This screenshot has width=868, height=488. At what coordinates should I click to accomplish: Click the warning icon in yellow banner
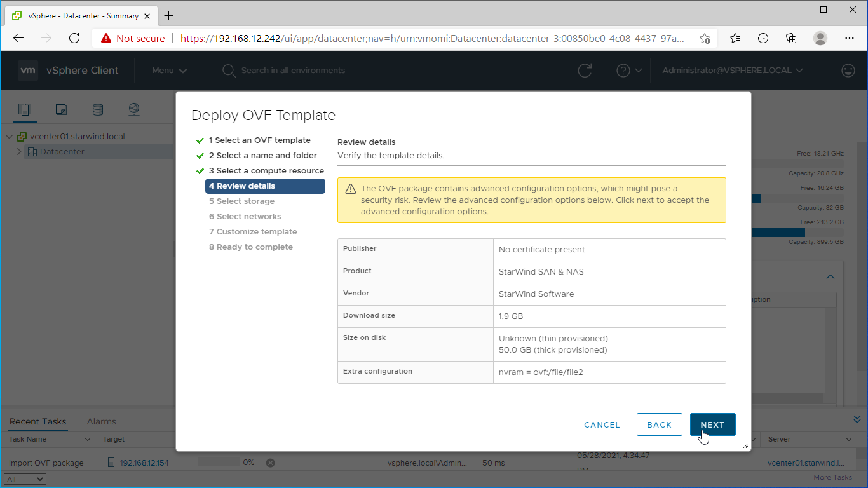(350, 189)
